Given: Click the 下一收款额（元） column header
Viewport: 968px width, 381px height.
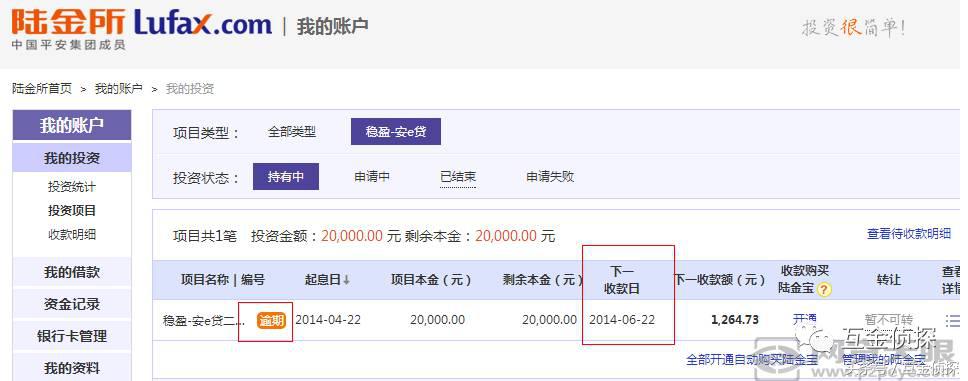Looking at the screenshot, I should [x=719, y=280].
